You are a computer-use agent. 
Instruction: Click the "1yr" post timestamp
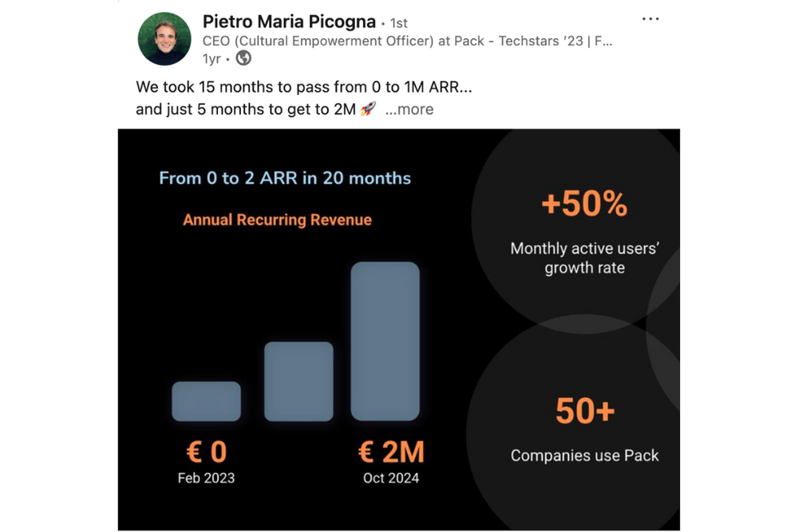[211, 58]
